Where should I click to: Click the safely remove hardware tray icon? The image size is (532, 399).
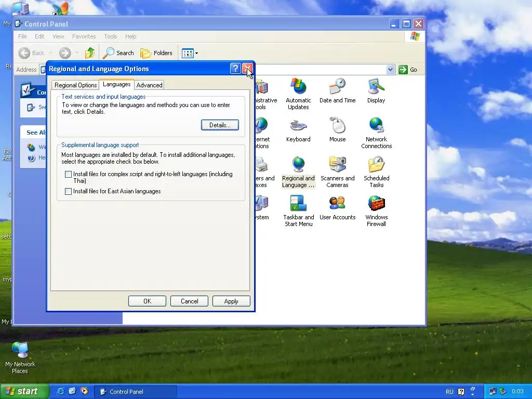pos(503,392)
